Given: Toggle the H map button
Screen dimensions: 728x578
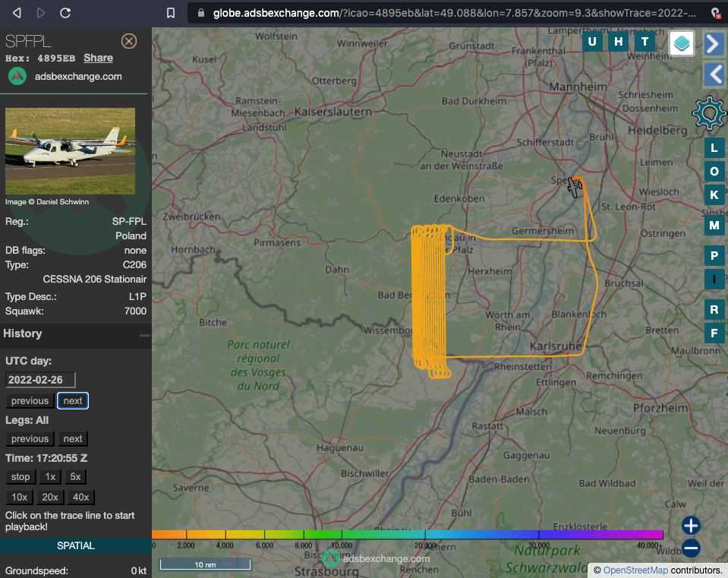Looking at the screenshot, I should coord(619,42).
